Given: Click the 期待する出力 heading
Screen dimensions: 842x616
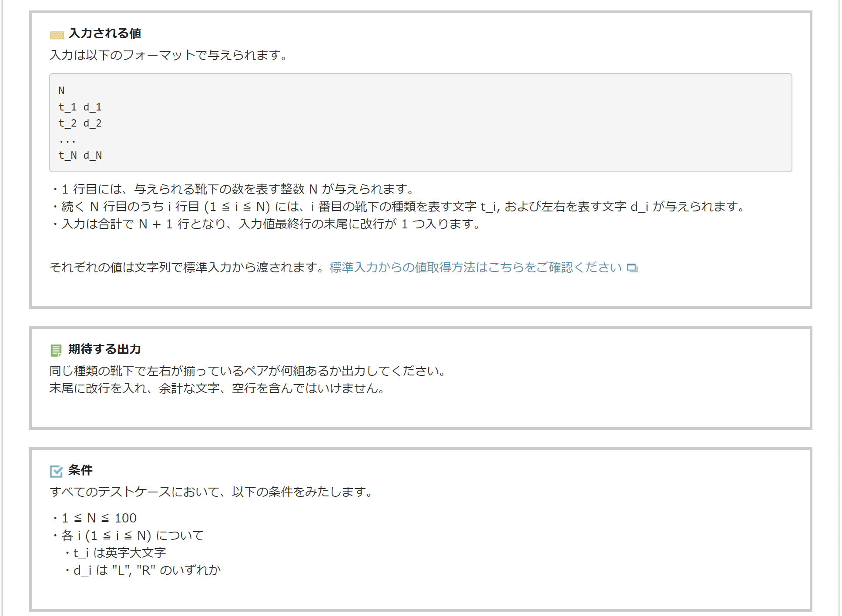Looking at the screenshot, I should (x=104, y=349).
